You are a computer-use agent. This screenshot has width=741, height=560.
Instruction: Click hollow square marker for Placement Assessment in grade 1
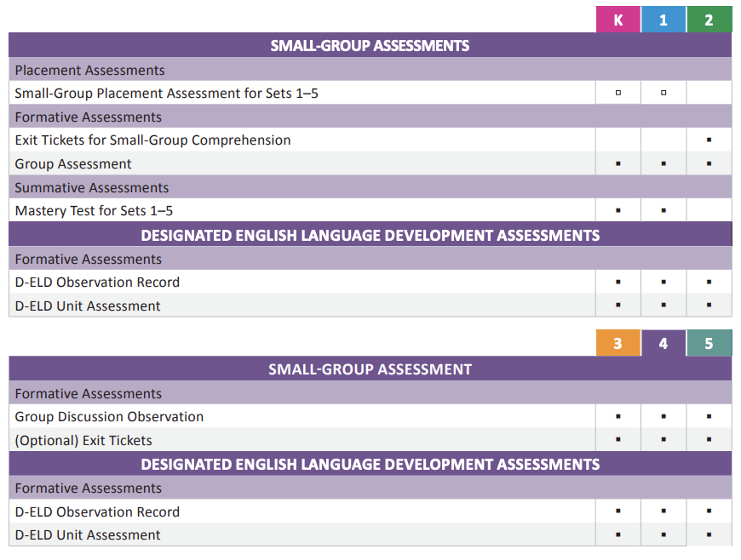663,93
